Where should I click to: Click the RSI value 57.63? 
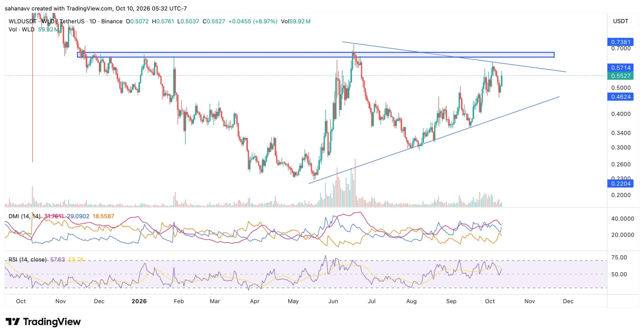click(x=57, y=259)
